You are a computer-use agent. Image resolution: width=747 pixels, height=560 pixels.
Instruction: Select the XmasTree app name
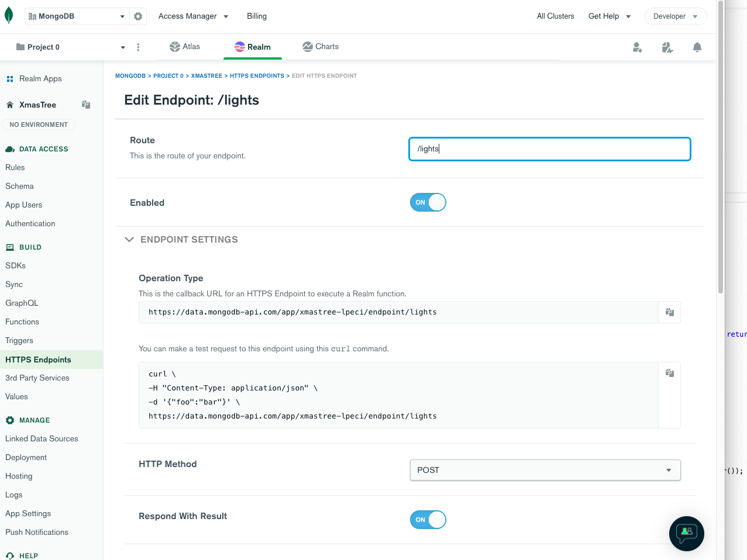tap(37, 105)
